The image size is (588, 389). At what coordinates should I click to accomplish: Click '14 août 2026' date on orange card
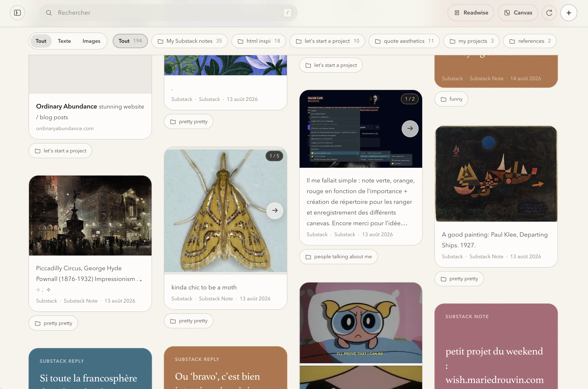(525, 78)
